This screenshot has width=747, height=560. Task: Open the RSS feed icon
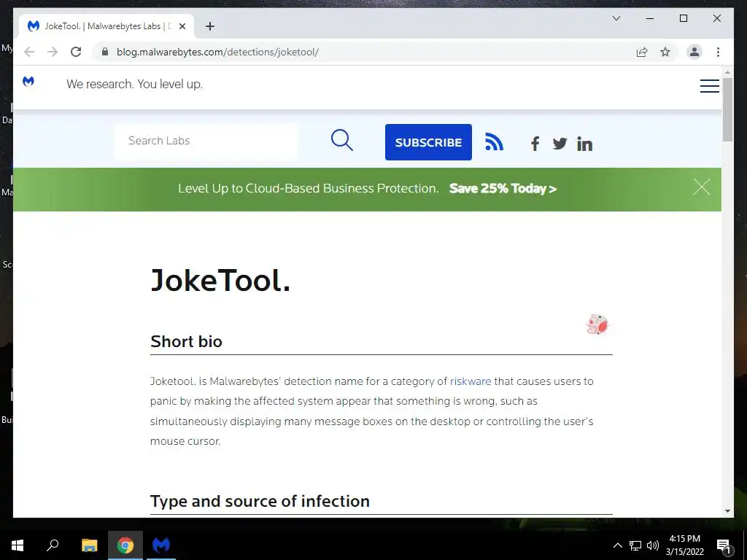pos(494,142)
